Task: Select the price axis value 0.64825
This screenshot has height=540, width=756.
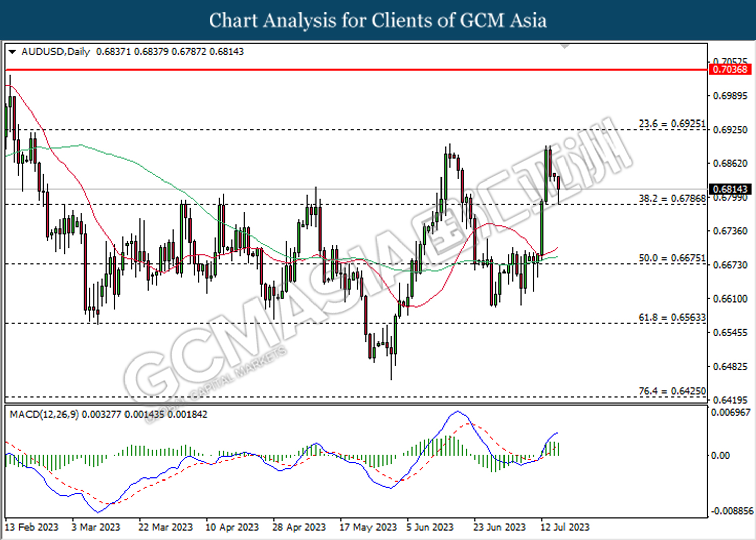Action: click(x=730, y=366)
